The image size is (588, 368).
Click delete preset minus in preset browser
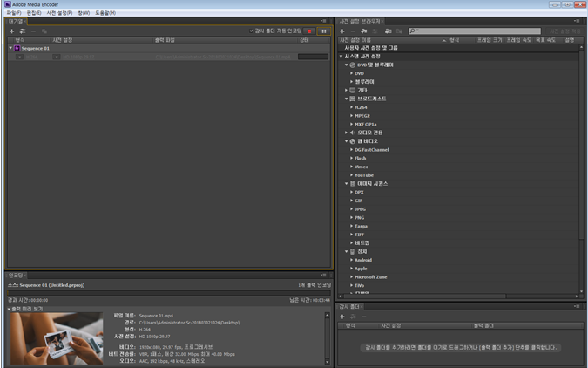click(x=353, y=31)
